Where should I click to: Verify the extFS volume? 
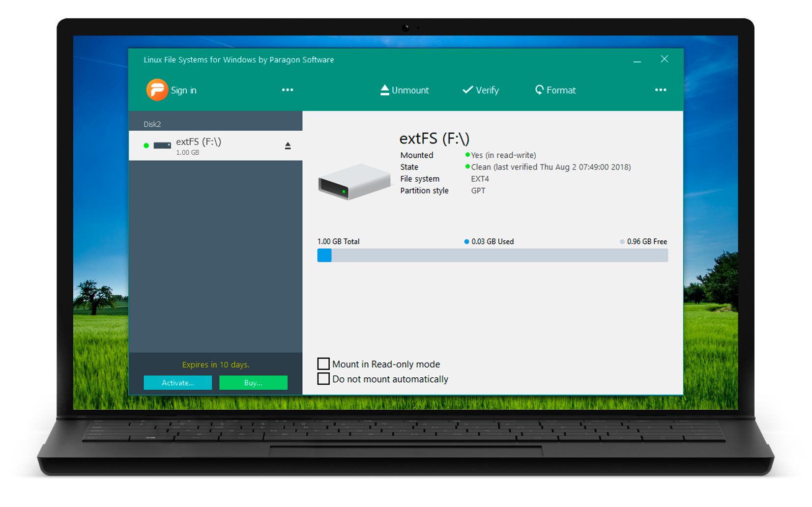tap(481, 90)
